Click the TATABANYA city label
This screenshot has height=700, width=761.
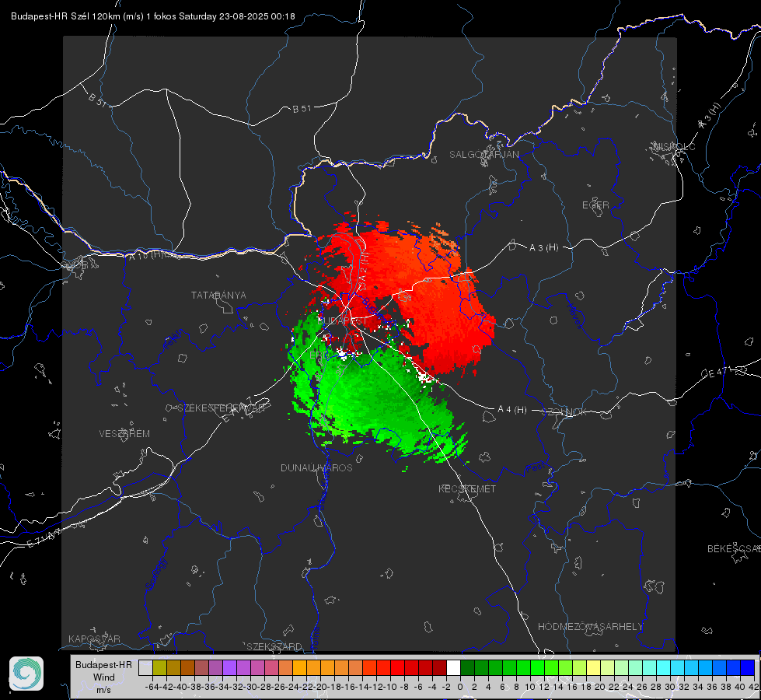pyautogui.click(x=218, y=296)
